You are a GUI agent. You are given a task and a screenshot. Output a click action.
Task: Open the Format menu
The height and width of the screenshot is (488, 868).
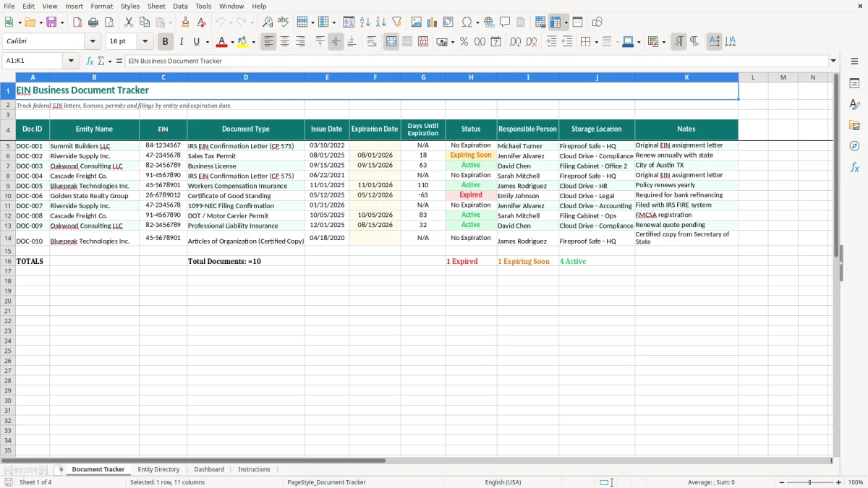pyautogui.click(x=102, y=6)
